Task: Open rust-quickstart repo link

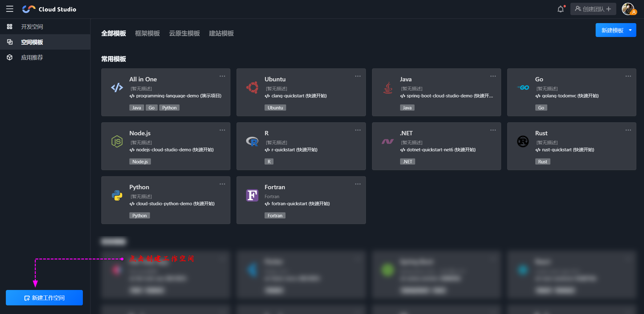Action: pos(565,150)
